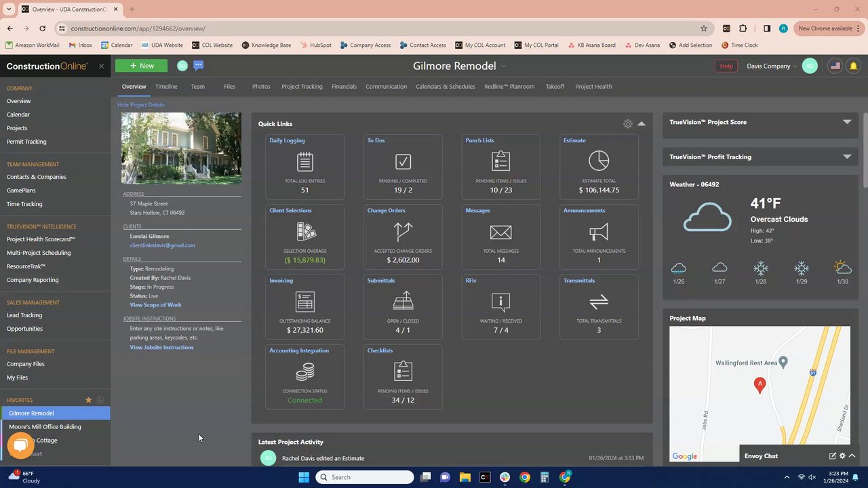Open View Jobsite Instructions link
This screenshot has width=868, height=488.
[161, 348]
